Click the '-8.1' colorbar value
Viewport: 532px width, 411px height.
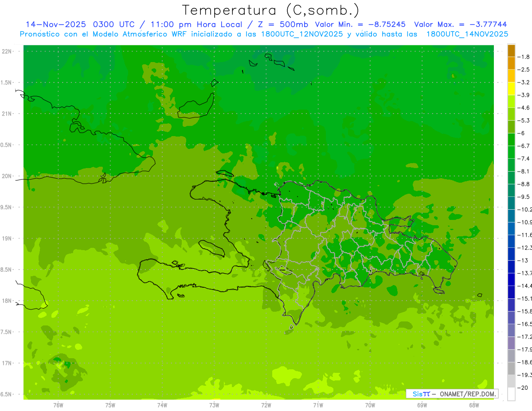[x=524, y=172]
